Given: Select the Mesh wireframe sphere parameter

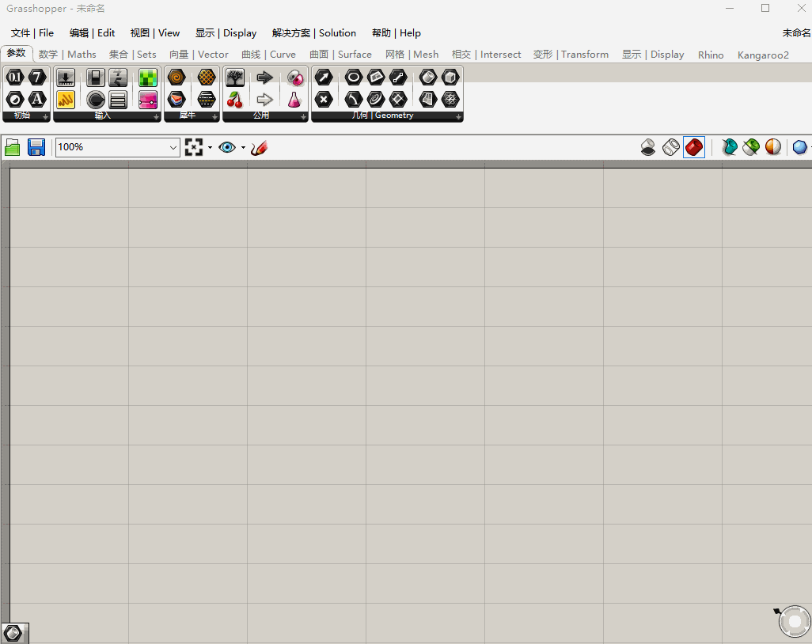Looking at the screenshot, I should [x=450, y=100].
